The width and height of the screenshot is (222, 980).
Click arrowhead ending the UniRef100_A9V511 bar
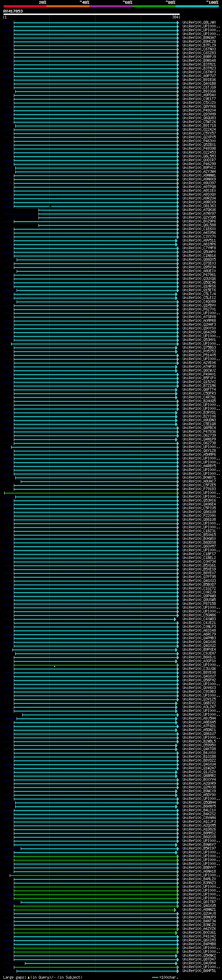(x=177, y=241)
